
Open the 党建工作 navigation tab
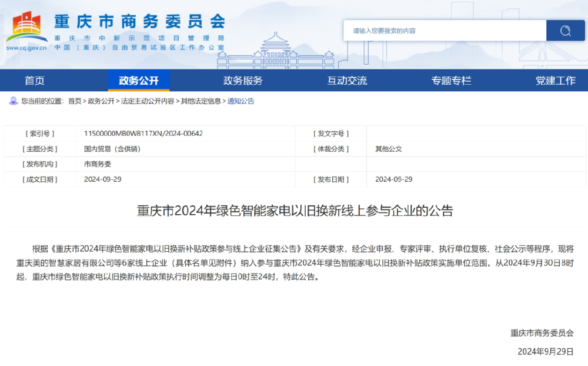pyautogui.click(x=555, y=81)
